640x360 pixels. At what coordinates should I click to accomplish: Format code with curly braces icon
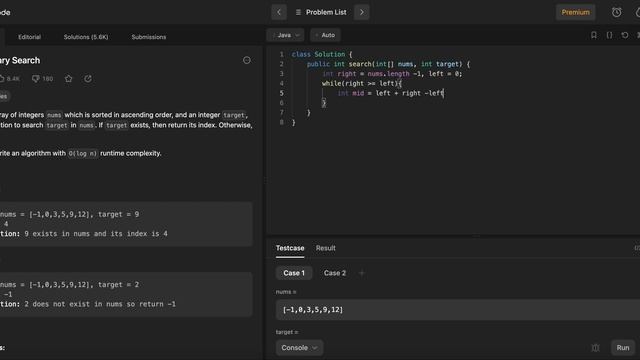tap(609, 35)
